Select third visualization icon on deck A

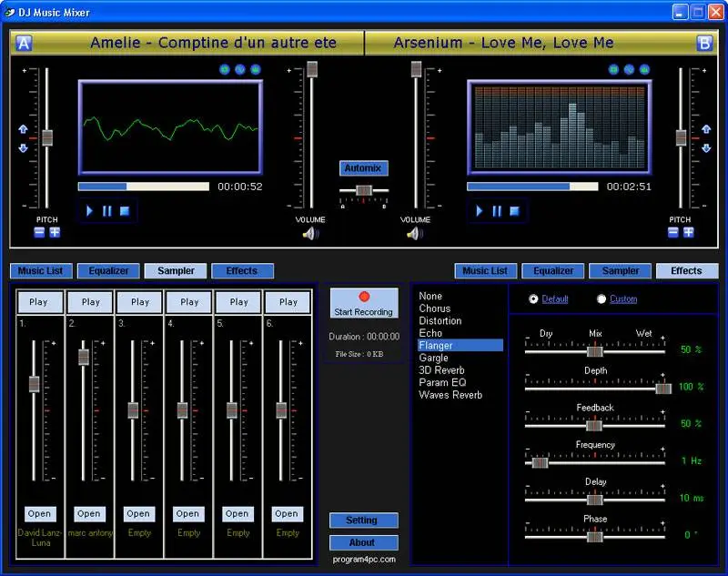[x=256, y=70]
